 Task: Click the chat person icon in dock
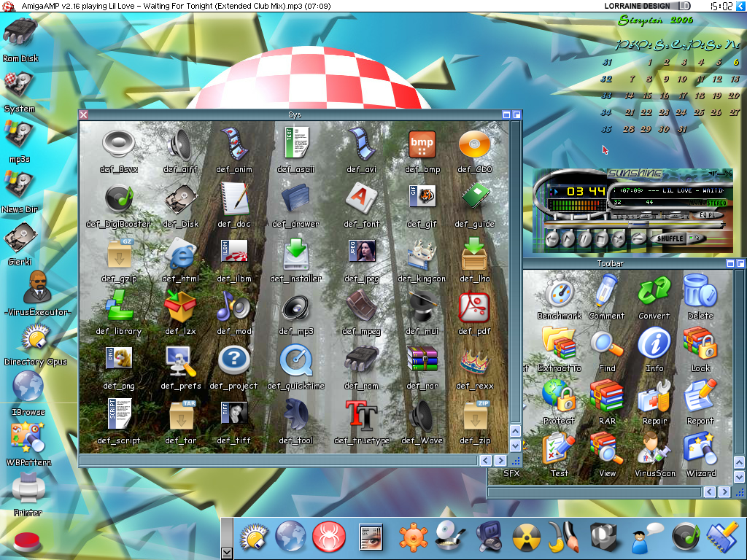[646, 537]
